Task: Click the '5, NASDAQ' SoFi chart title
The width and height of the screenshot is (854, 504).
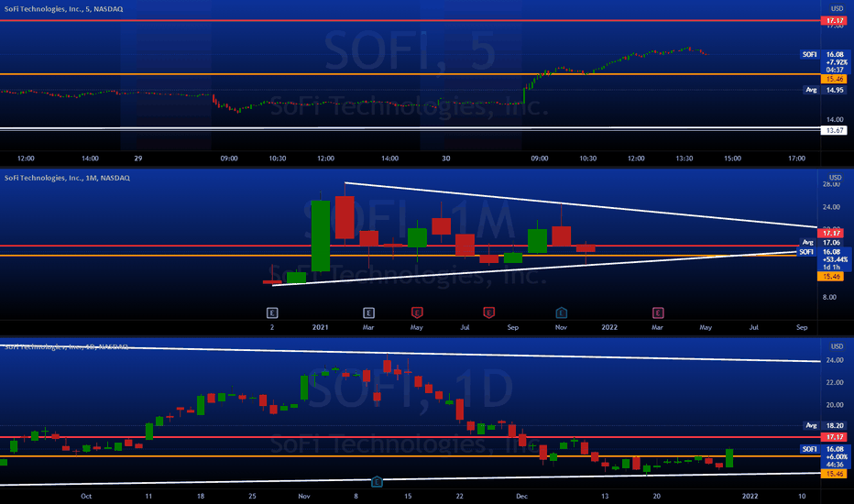Action: 63,9
